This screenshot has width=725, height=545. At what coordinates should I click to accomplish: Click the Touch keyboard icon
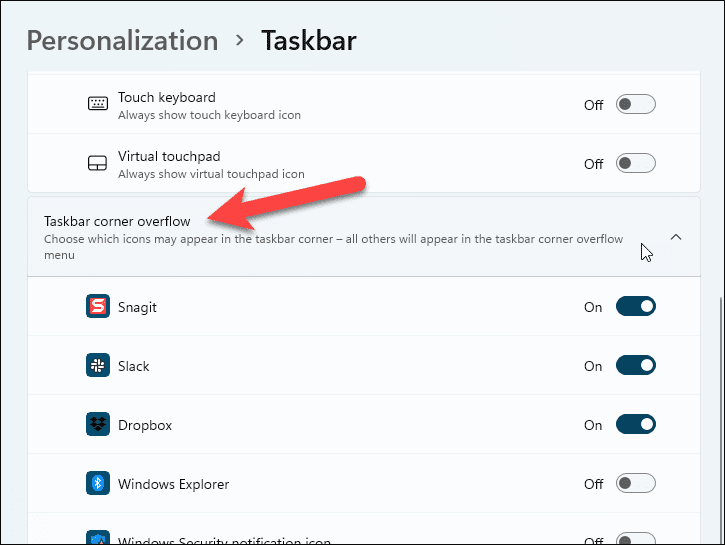pos(98,104)
